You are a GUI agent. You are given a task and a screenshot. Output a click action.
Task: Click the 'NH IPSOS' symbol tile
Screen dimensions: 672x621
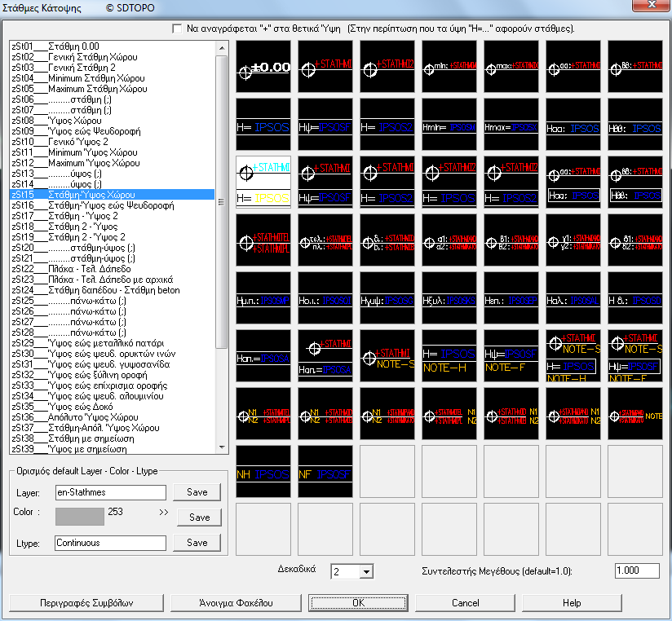click(263, 473)
